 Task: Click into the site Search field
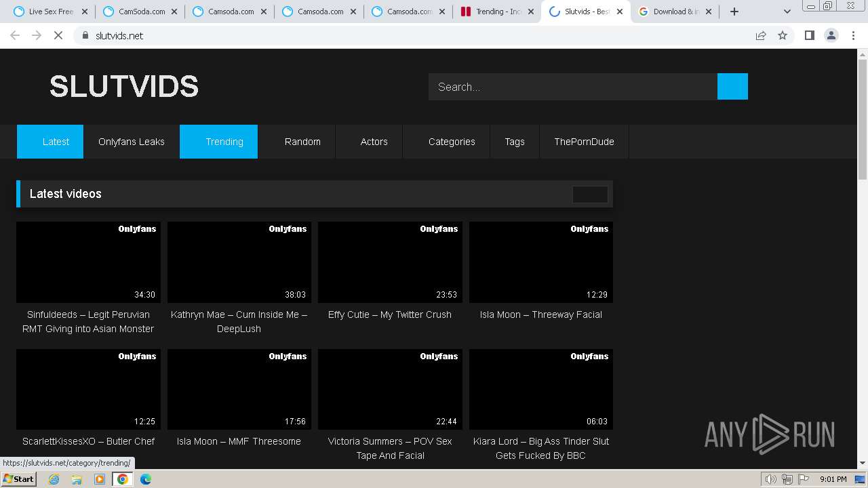click(573, 87)
